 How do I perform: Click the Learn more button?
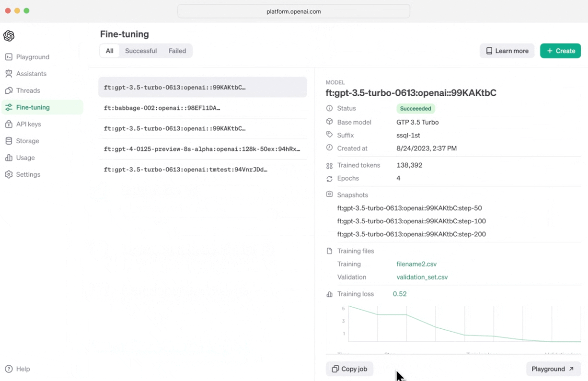click(507, 51)
